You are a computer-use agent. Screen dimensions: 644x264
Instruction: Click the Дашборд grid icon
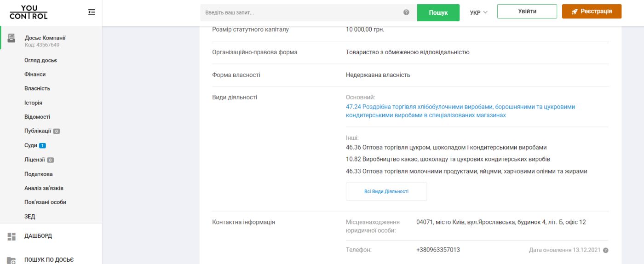tap(11, 236)
